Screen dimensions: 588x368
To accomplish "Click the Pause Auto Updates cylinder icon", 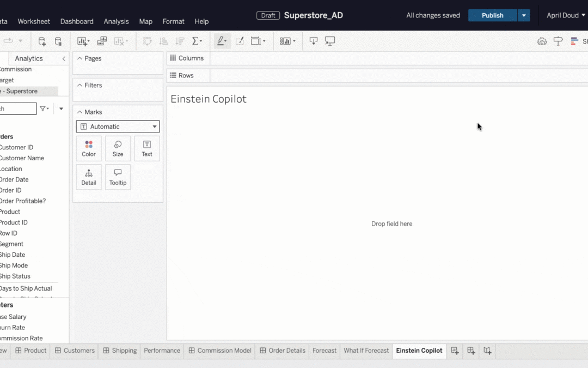I will pyautogui.click(x=58, y=41).
